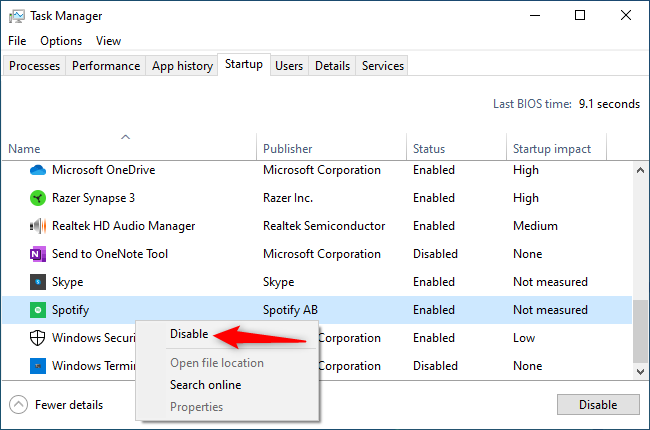Select the Microsoft OneDrive row name

point(104,170)
